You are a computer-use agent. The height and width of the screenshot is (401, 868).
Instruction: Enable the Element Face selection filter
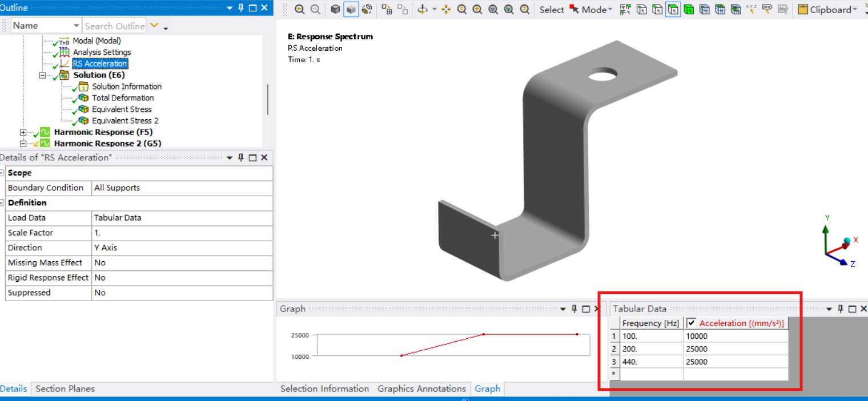click(720, 10)
